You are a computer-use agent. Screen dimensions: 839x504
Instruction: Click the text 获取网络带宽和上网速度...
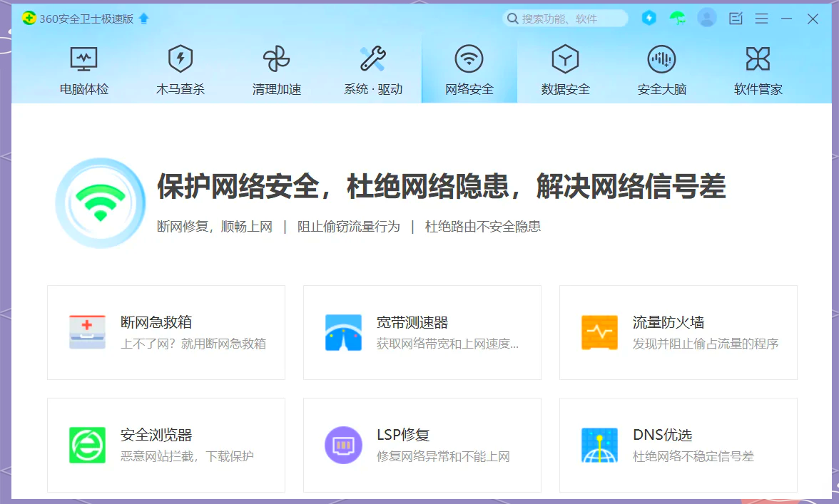[x=447, y=344]
